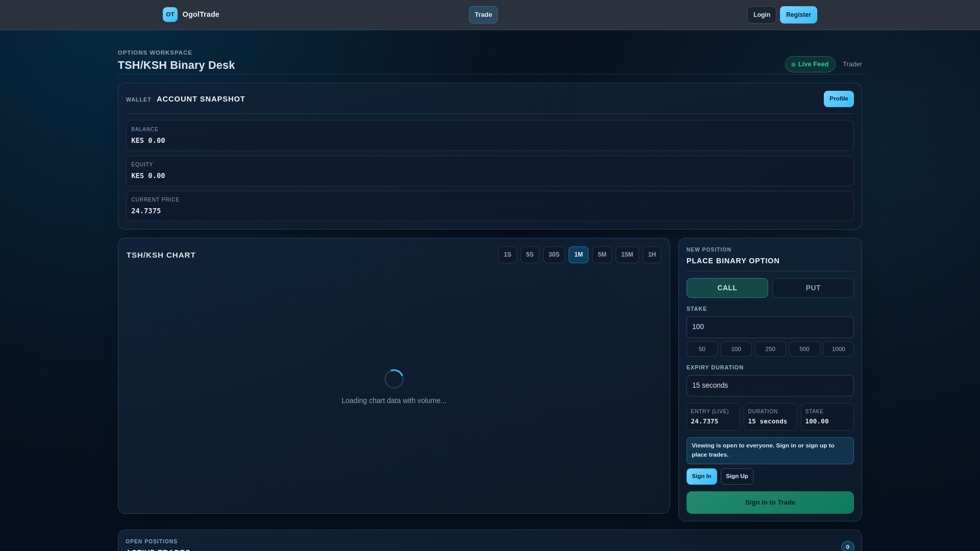Select the 1H chart timeframe
The height and width of the screenshot is (551, 980).
pos(652,255)
